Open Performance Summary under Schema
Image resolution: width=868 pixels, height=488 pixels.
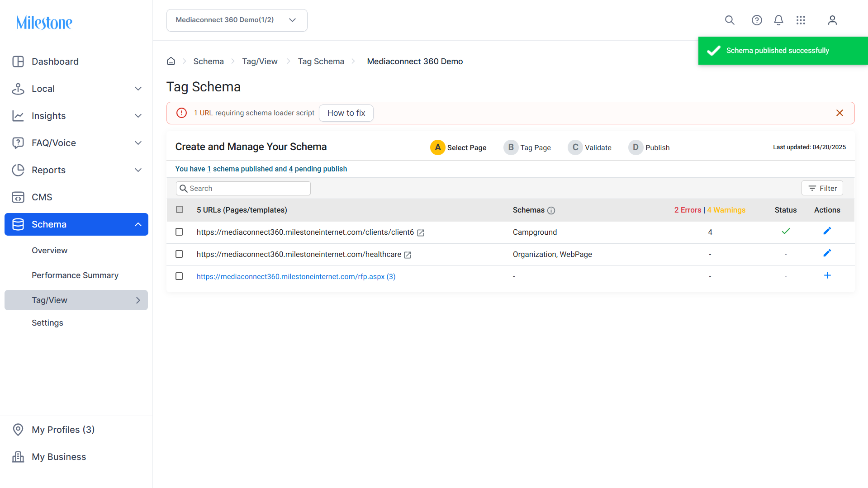pyautogui.click(x=75, y=275)
